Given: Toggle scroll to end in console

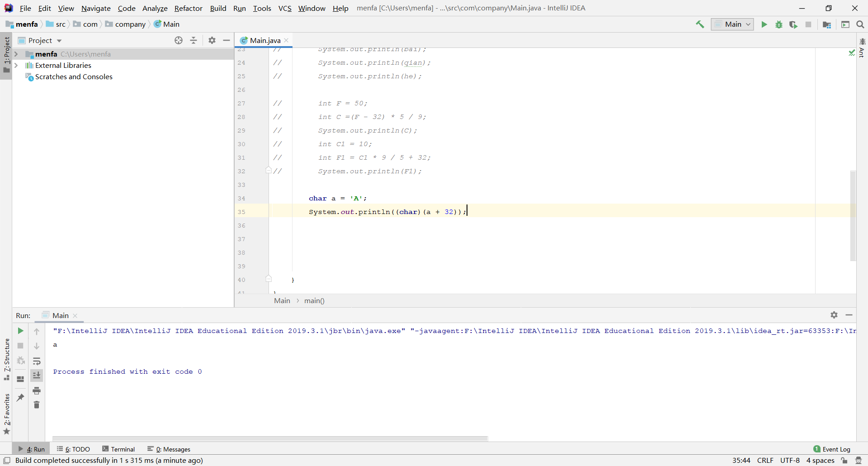Looking at the screenshot, I should [37, 375].
